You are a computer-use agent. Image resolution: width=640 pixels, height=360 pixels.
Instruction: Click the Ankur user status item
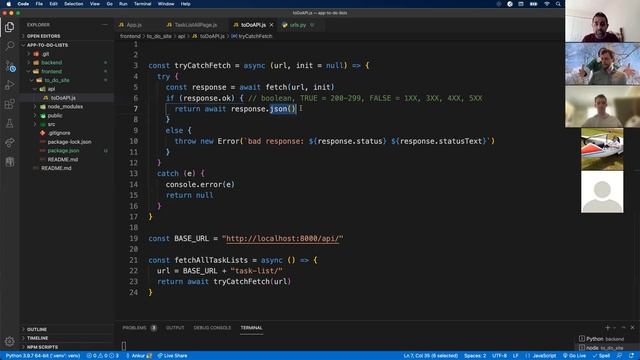pyautogui.click(x=139, y=356)
